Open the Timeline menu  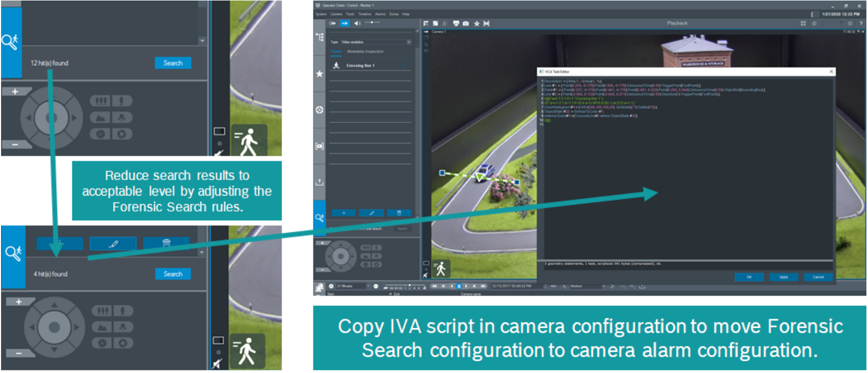(x=365, y=14)
